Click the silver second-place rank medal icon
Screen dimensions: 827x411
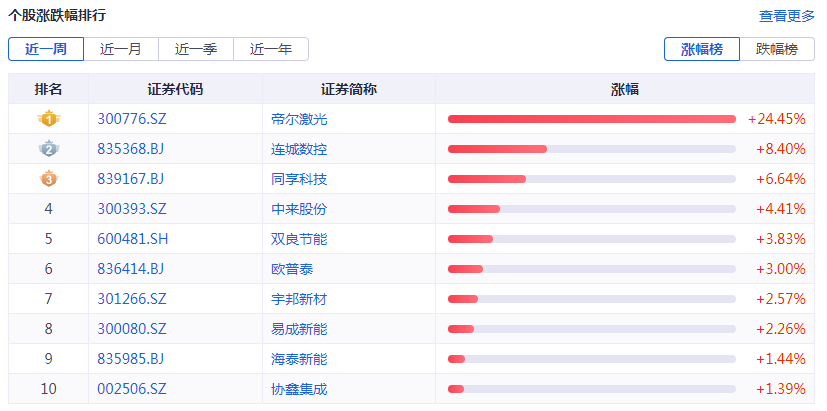(48, 149)
